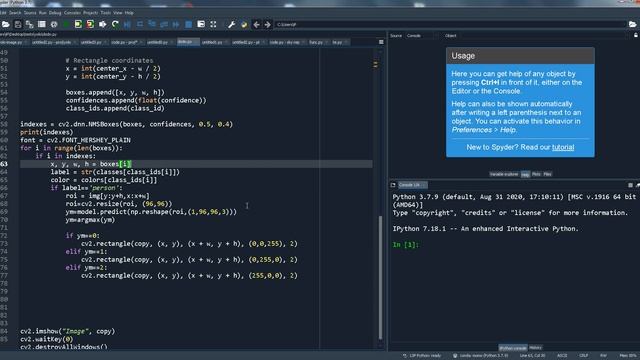
Task: Open the View menu
Action: point(118,13)
